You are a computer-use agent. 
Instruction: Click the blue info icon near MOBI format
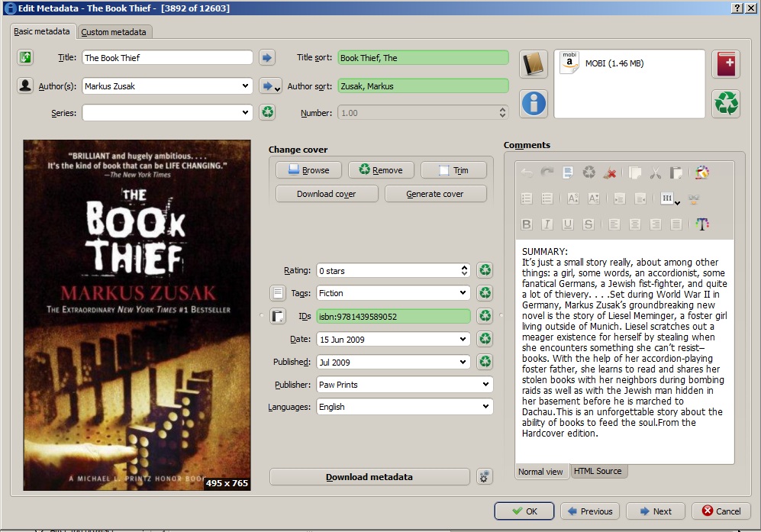[534, 103]
